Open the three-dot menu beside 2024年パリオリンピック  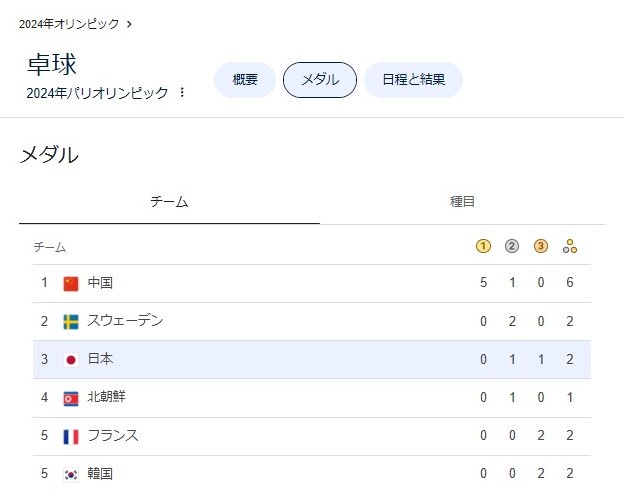coord(182,92)
